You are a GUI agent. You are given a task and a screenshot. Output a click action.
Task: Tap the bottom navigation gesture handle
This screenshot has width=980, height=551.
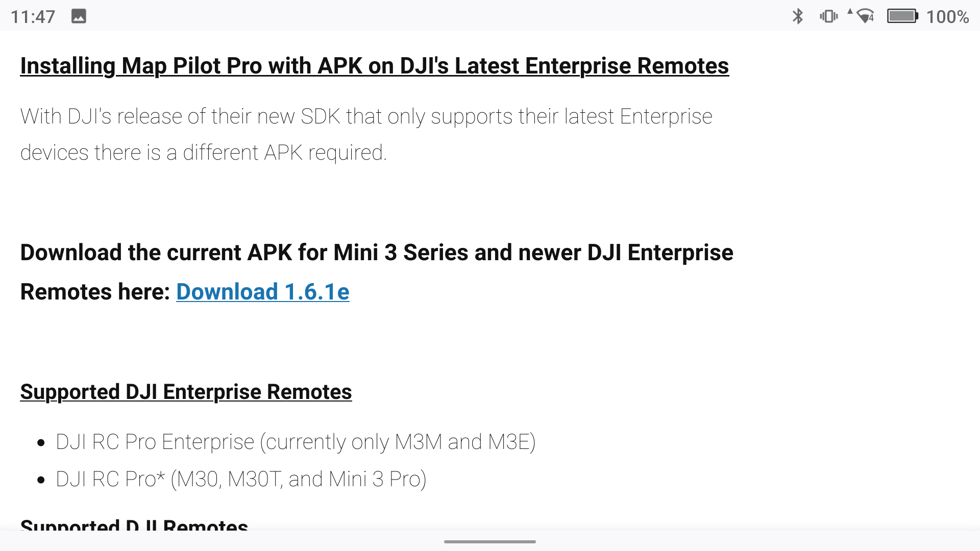490,542
